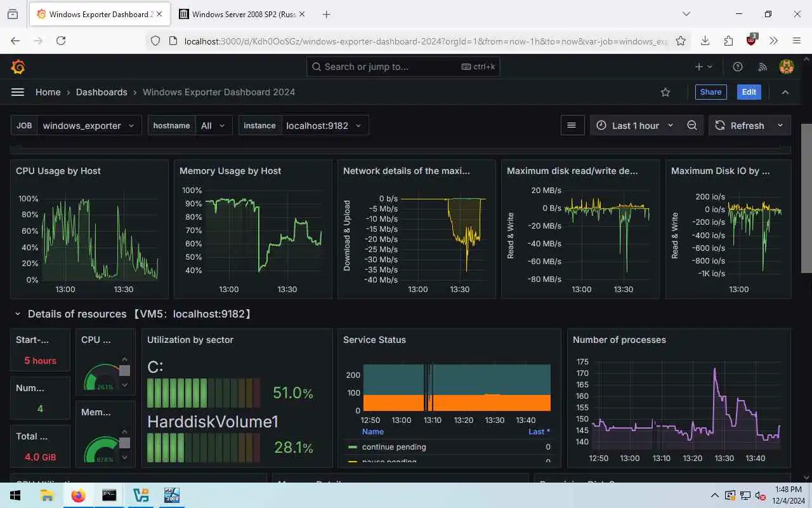This screenshot has width=812, height=508.
Task: Click the Share button
Action: [710, 92]
